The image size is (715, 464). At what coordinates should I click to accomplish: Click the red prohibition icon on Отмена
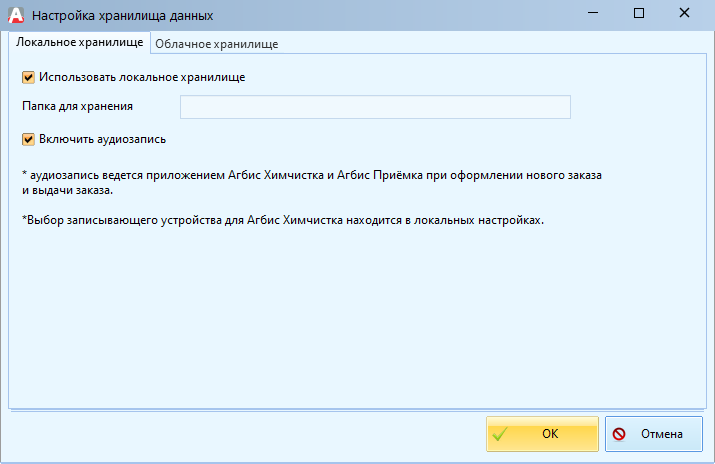pos(620,434)
